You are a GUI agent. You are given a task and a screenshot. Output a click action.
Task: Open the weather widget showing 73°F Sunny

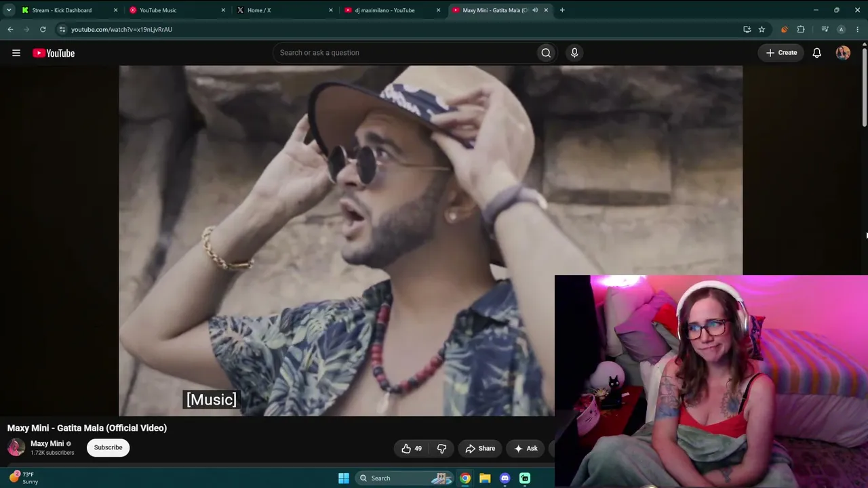click(24, 478)
